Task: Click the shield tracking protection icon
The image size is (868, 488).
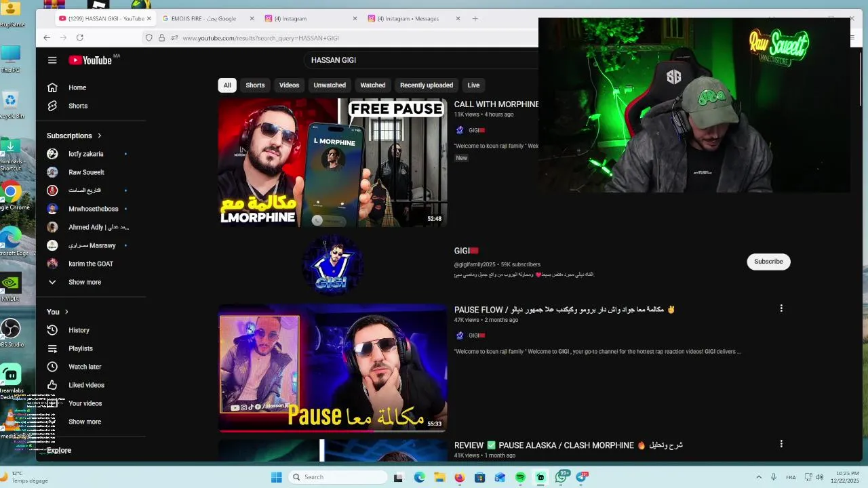Action: click(149, 38)
